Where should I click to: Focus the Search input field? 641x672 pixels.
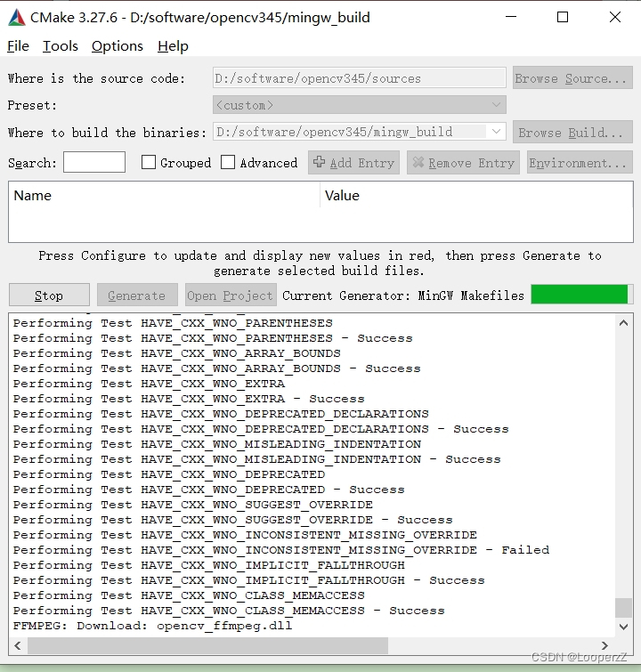tap(94, 162)
